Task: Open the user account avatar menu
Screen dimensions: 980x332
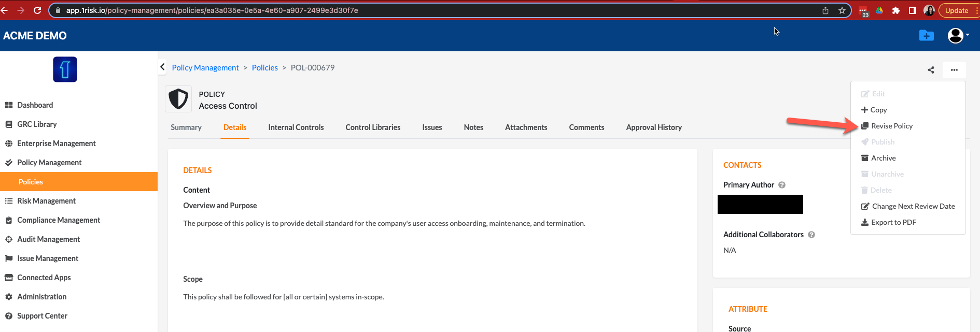Action: click(x=958, y=35)
